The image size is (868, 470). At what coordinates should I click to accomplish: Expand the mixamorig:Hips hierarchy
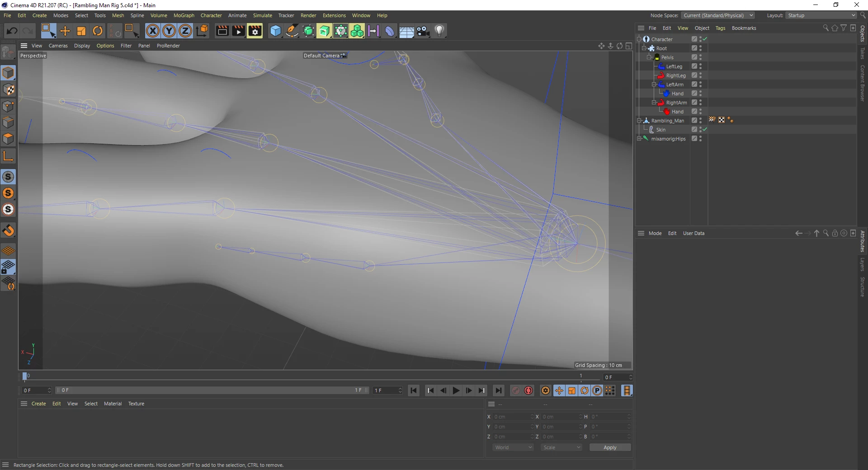pyautogui.click(x=639, y=139)
